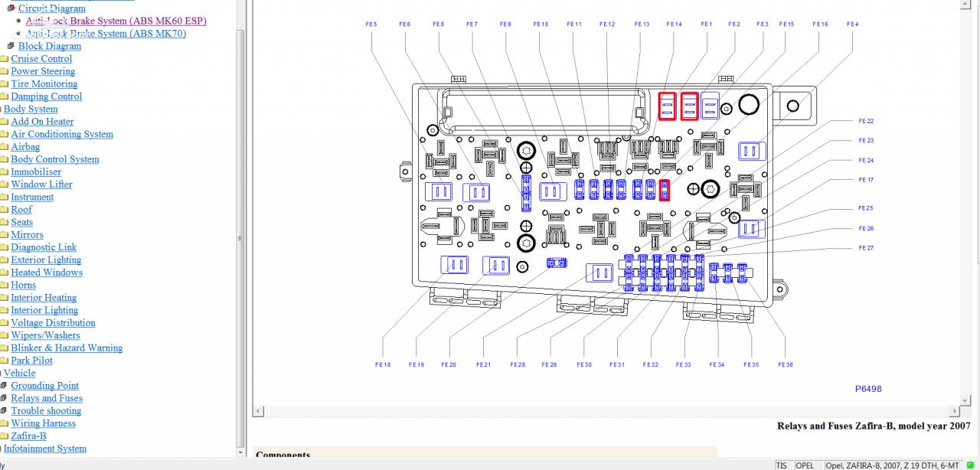The width and height of the screenshot is (980, 470).
Task: Select the Wipers/Washers link
Action: click(x=45, y=335)
